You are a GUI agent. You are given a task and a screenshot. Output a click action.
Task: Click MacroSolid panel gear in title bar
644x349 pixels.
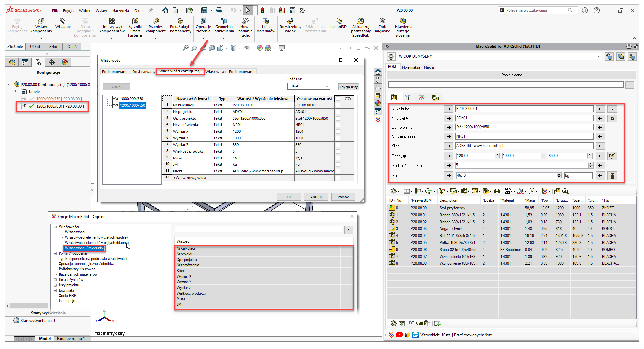(x=629, y=46)
